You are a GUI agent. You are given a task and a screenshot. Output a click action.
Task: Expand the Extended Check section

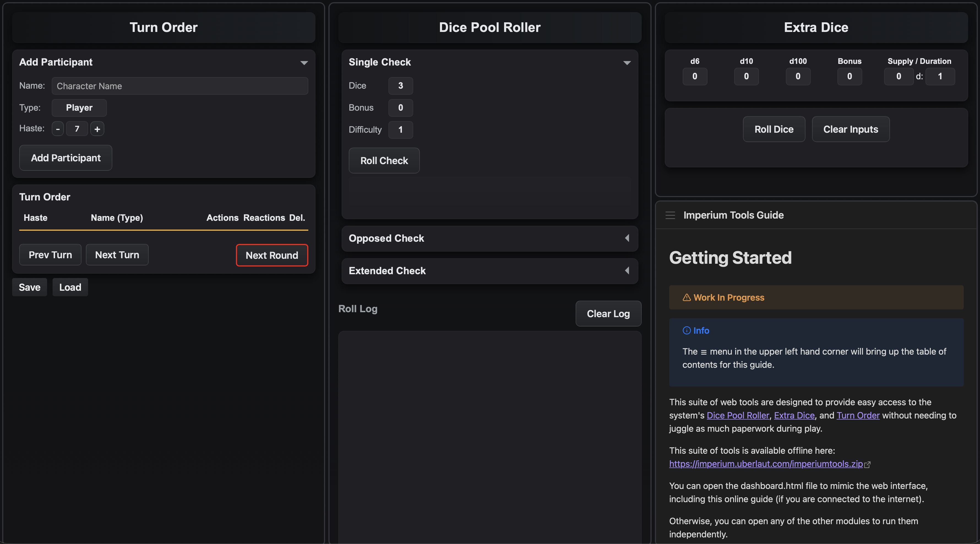tap(627, 270)
